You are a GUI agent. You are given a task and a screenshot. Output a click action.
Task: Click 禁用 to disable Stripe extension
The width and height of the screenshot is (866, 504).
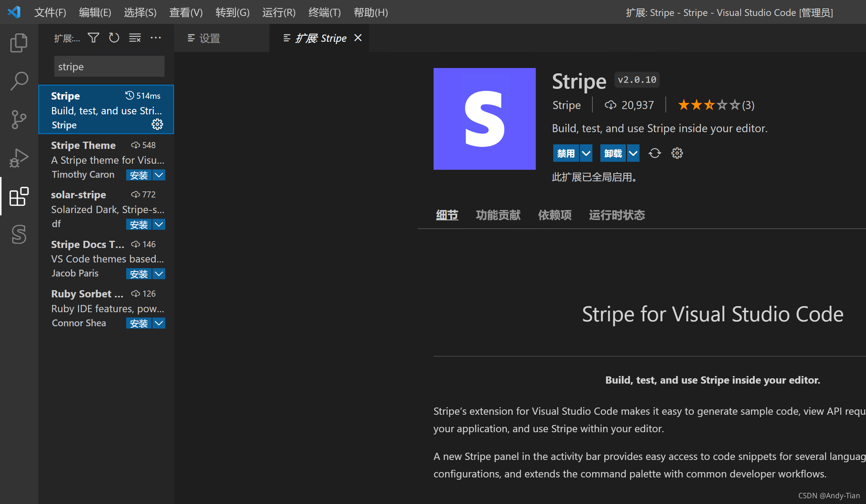(x=566, y=153)
